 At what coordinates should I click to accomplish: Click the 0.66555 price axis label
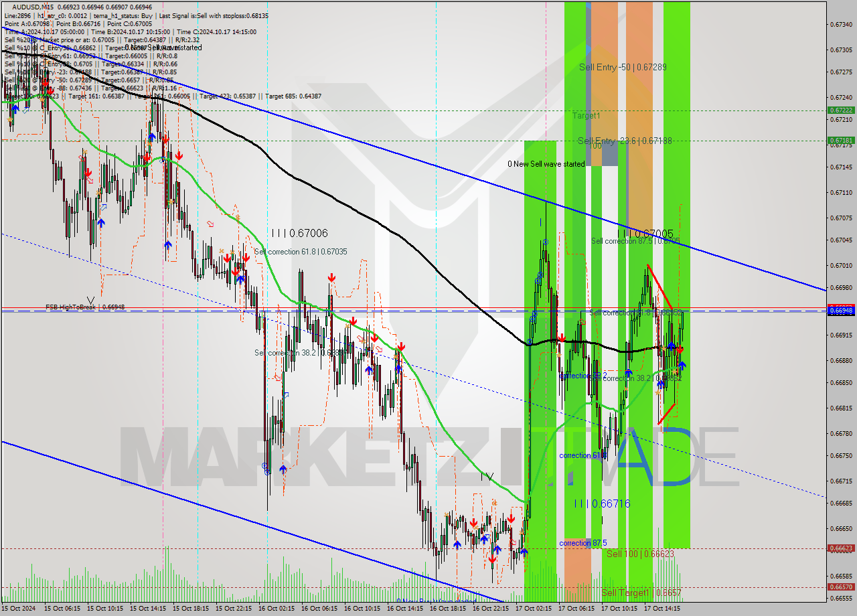[841, 598]
